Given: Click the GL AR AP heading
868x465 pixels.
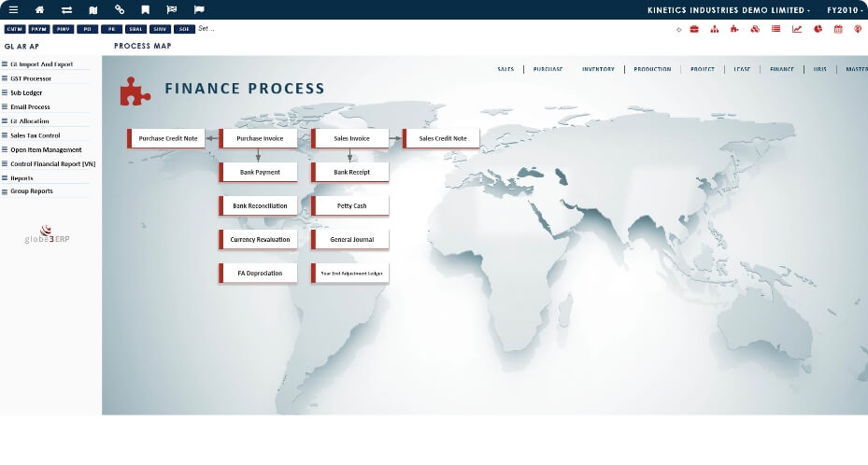Looking at the screenshot, I should pos(21,47).
